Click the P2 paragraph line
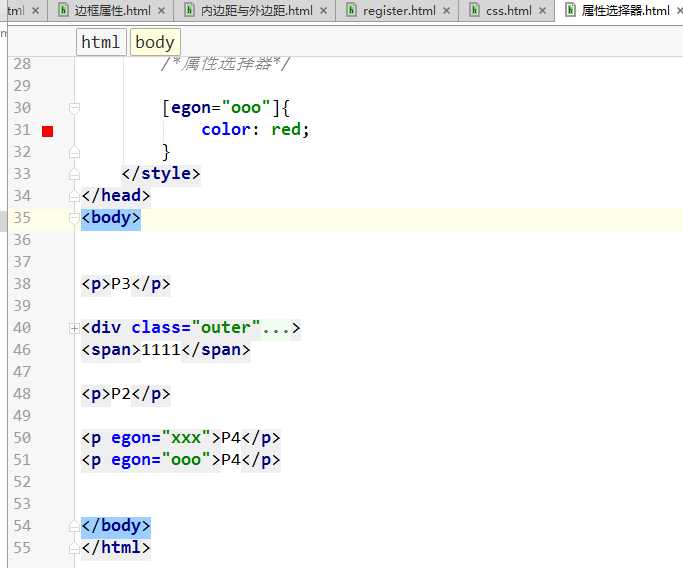The height and width of the screenshot is (568, 683). tap(126, 394)
